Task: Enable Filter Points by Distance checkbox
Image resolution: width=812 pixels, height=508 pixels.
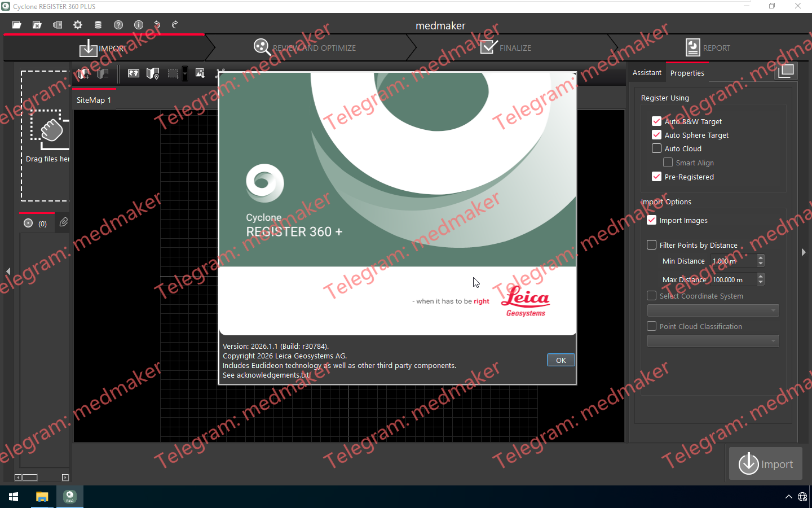Action: point(651,244)
